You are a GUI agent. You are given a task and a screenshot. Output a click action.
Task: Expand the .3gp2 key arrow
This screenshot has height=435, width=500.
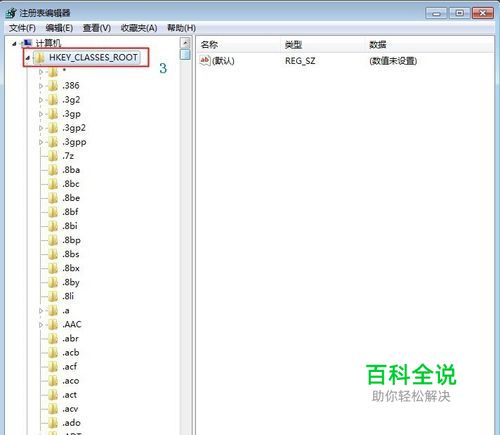(x=41, y=128)
